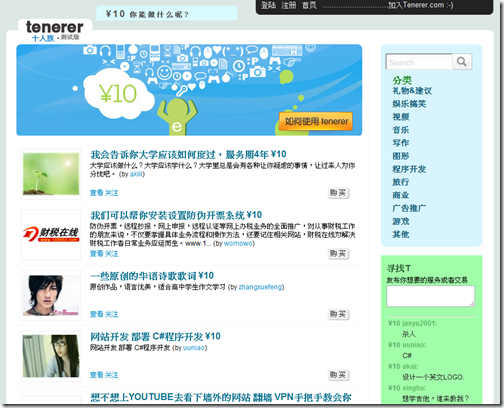
Task: Focus the Search input field
Action: [419, 62]
